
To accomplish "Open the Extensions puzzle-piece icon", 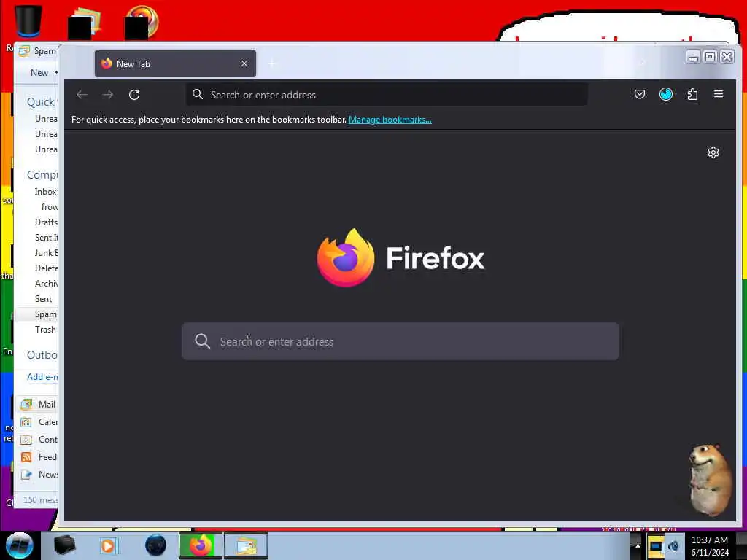I will [692, 94].
